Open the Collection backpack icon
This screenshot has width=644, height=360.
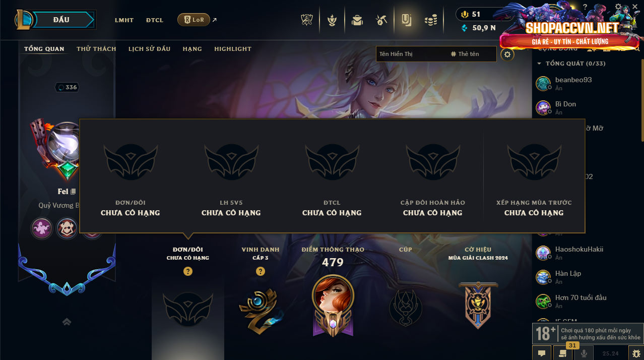click(357, 20)
